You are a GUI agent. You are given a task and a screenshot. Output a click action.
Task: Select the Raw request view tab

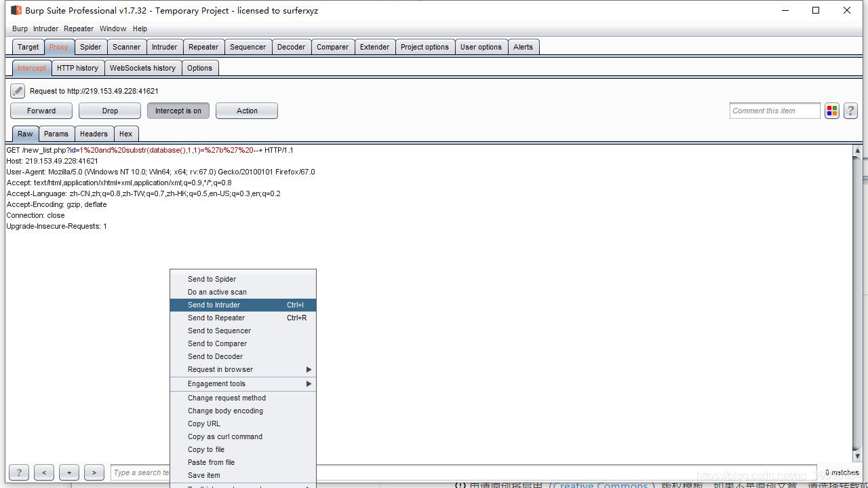(x=25, y=134)
